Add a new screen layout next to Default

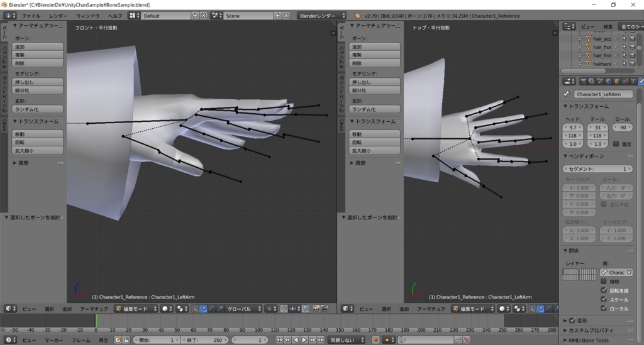coord(195,16)
